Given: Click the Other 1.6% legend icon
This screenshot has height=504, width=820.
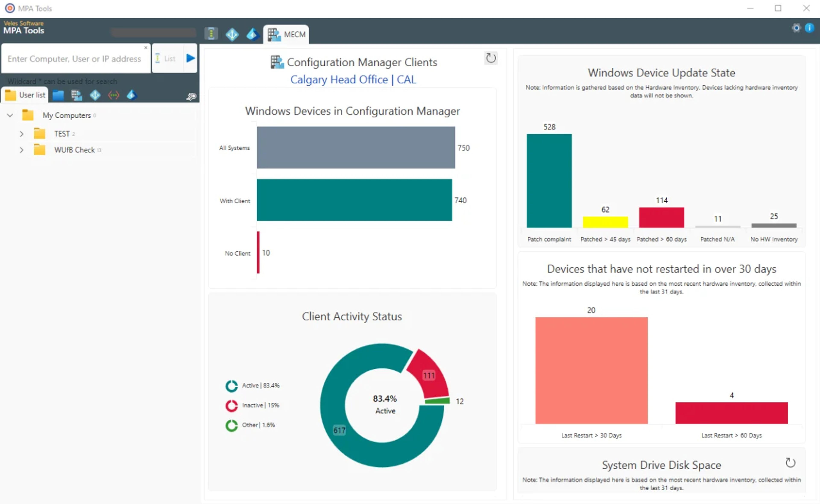Looking at the screenshot, I should pyautogui.click(x=231, y=425).
